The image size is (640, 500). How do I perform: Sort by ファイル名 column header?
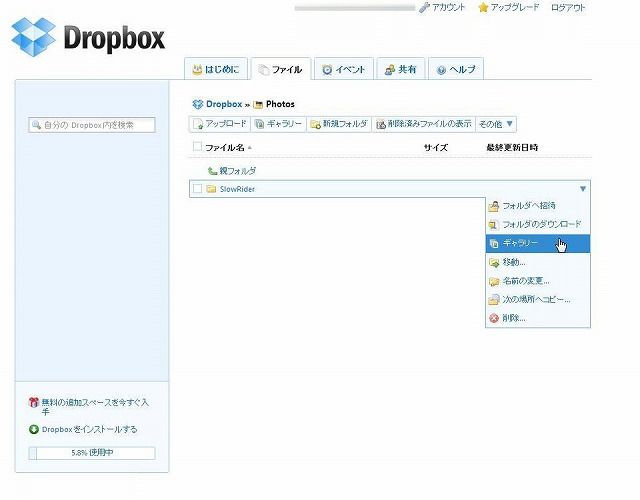(x=225, y=148)
